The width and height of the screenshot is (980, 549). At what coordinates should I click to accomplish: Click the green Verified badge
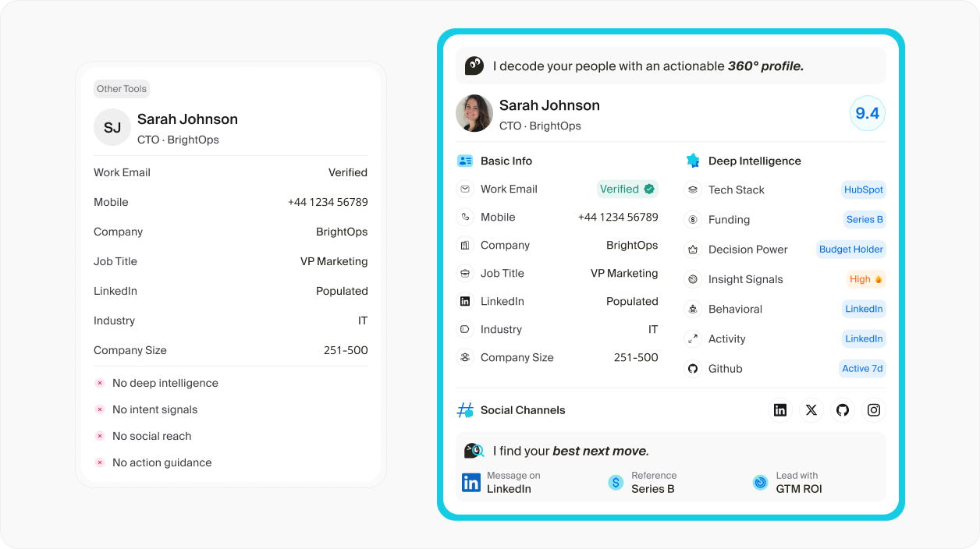pyautogui.click(x=628, y=189)
